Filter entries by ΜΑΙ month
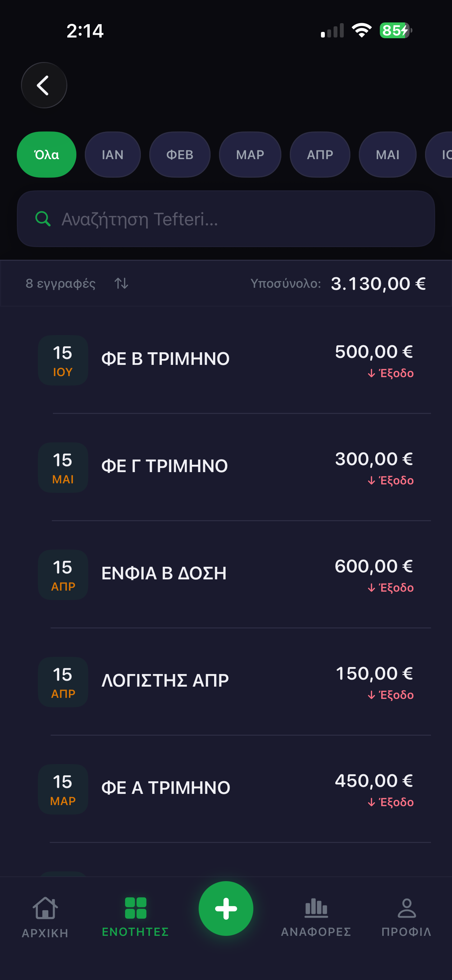452x980 pixels. click(387, 155)
